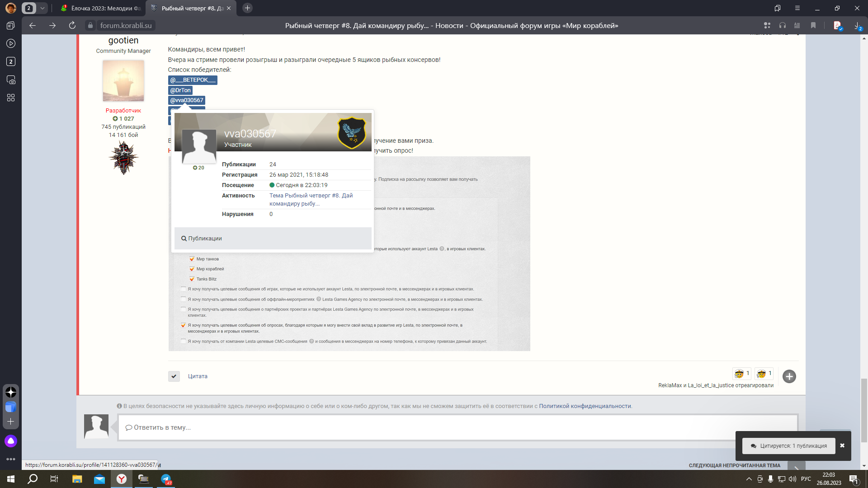868x488 pixels.
Task: Add a reaction with the plus button
Action: pos(789,376)
